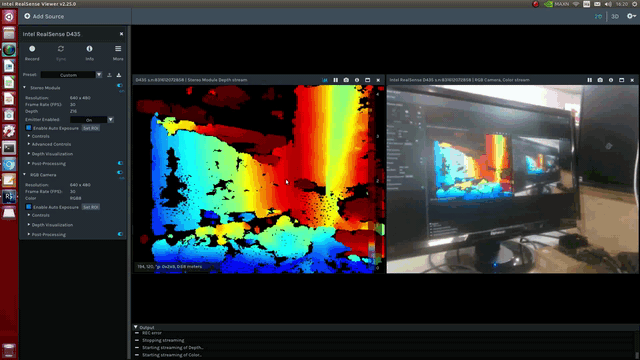The width and height of the screenshot is (640, 360).
Task: Open the viewer settings gear menu
Action: click(x=631, y=16)
